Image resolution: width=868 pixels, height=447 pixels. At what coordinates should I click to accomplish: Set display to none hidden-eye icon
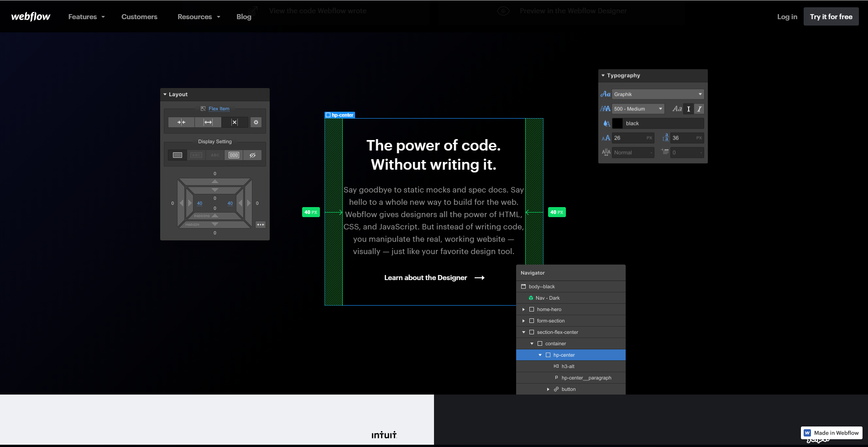[x=252, y=155]
